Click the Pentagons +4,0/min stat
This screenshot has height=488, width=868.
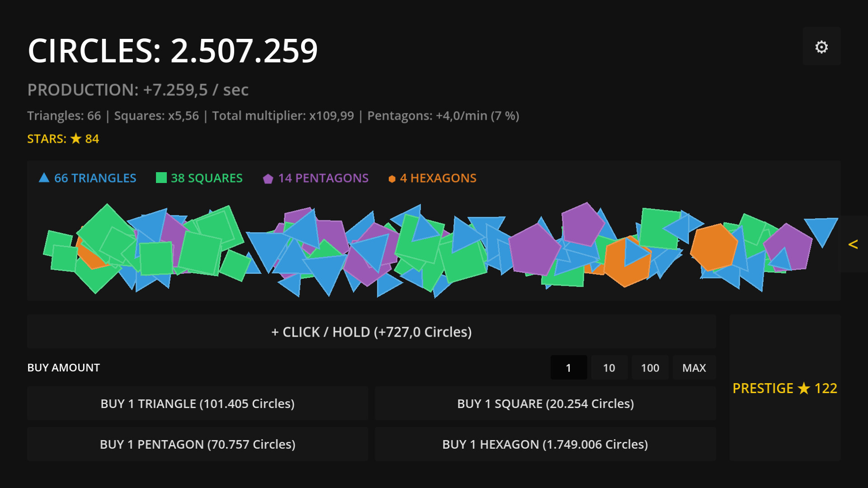point(443,116)
